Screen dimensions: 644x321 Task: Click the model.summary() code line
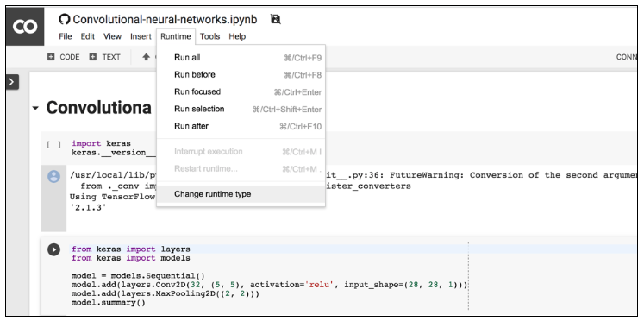point(109,303)
